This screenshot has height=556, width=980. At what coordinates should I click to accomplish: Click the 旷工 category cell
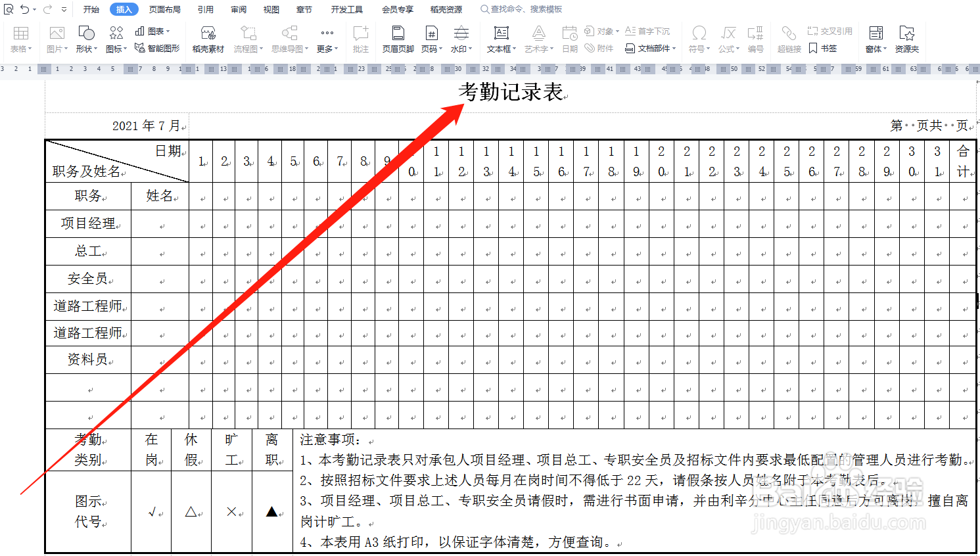coord(231,450)
